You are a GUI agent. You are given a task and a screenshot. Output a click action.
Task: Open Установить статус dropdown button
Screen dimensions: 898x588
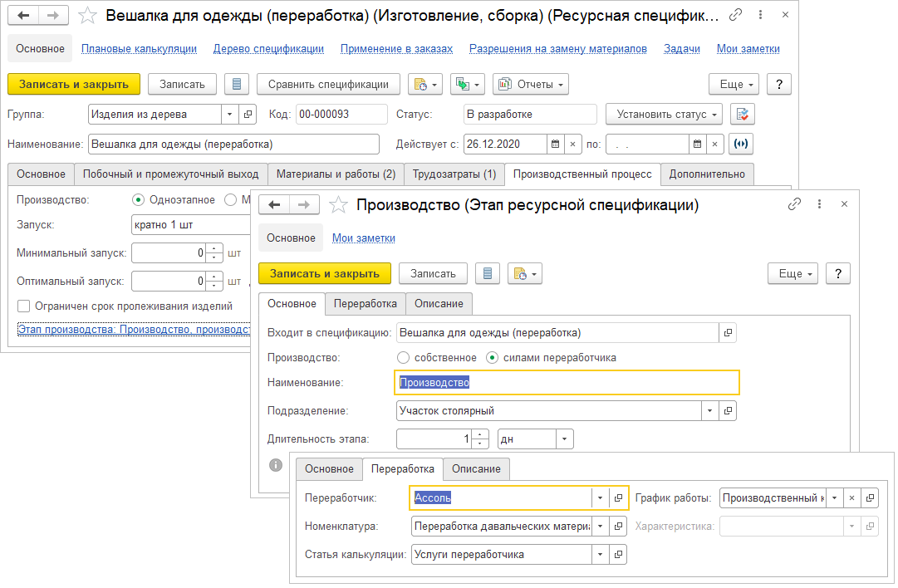pos(664,115)
